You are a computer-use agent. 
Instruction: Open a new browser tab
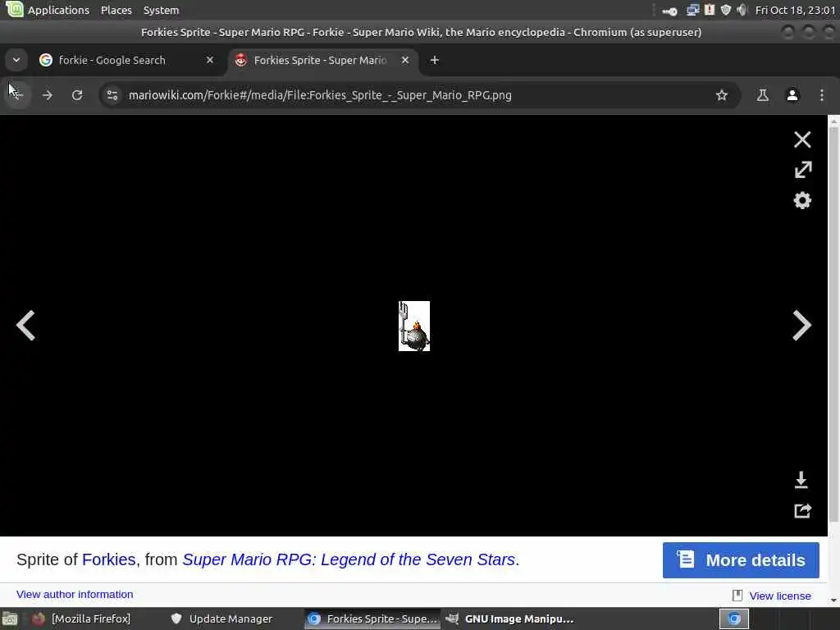coord(435,60)
